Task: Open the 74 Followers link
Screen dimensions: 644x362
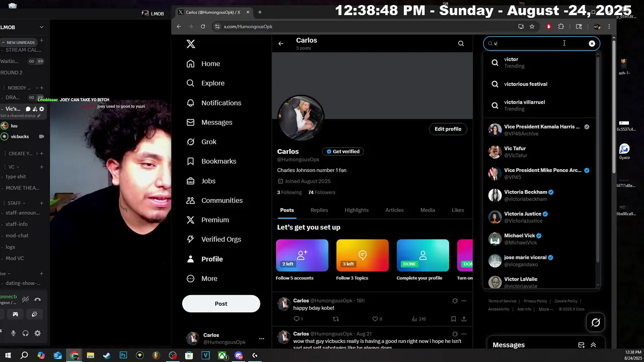Action: pos(321,193)
